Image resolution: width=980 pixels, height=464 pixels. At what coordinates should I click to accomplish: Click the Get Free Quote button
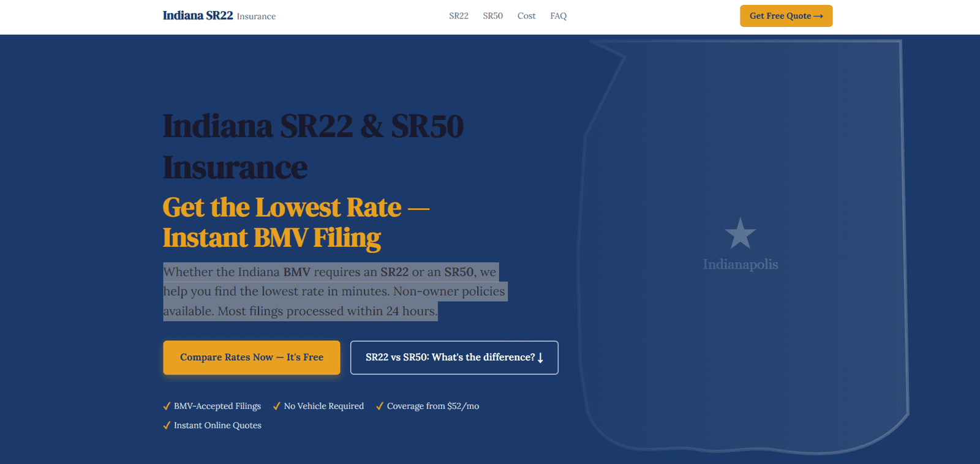[x=786, y=16]
